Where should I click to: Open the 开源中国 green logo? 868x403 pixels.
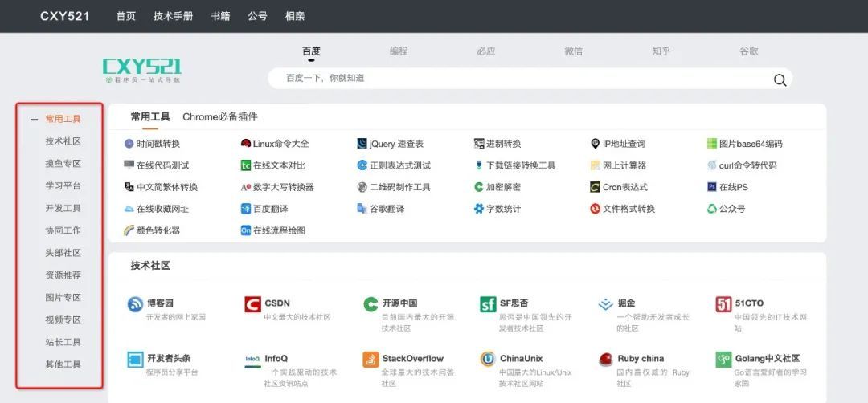coord(371,304)
